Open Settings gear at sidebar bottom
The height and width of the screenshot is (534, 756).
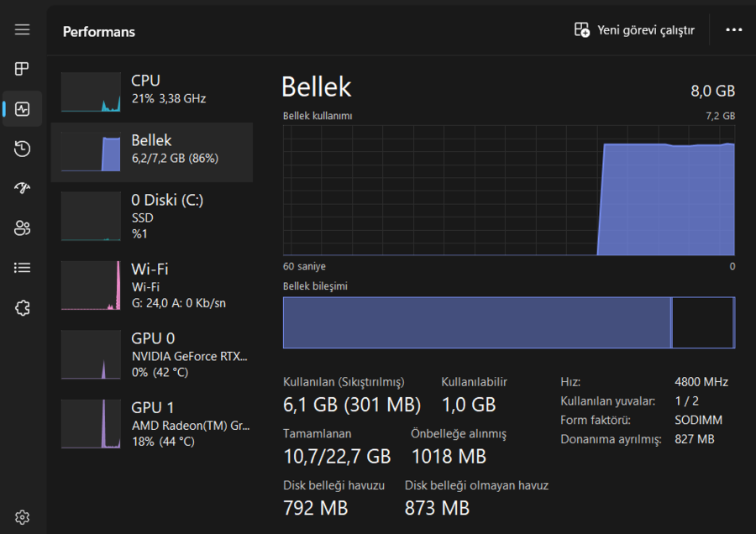pos(22,517)
